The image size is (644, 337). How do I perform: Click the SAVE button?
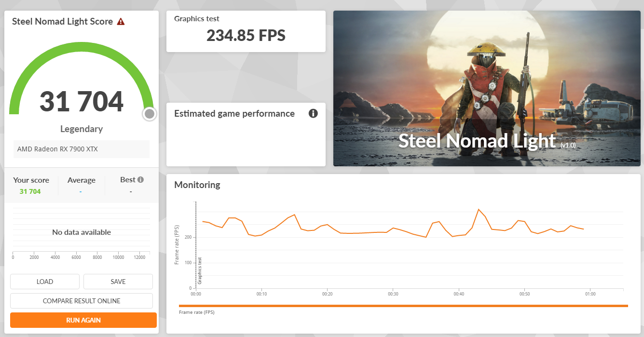point(118,282)
